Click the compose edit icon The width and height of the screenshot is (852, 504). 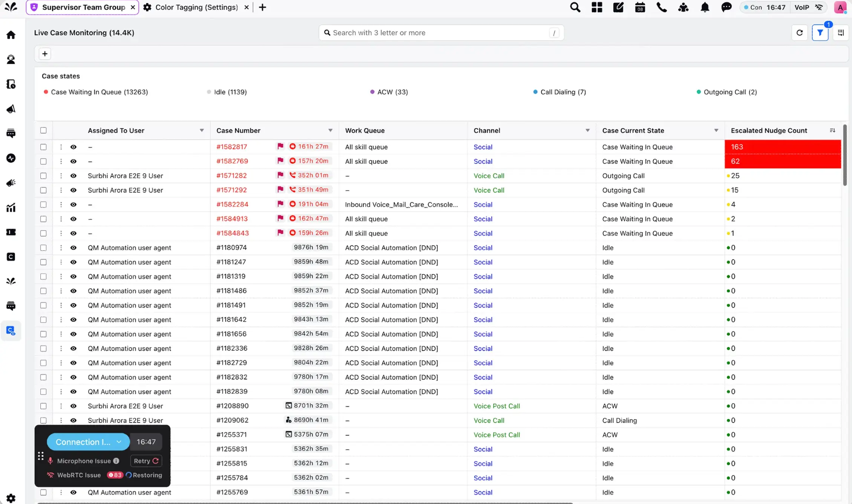click(x=618, y=8)
